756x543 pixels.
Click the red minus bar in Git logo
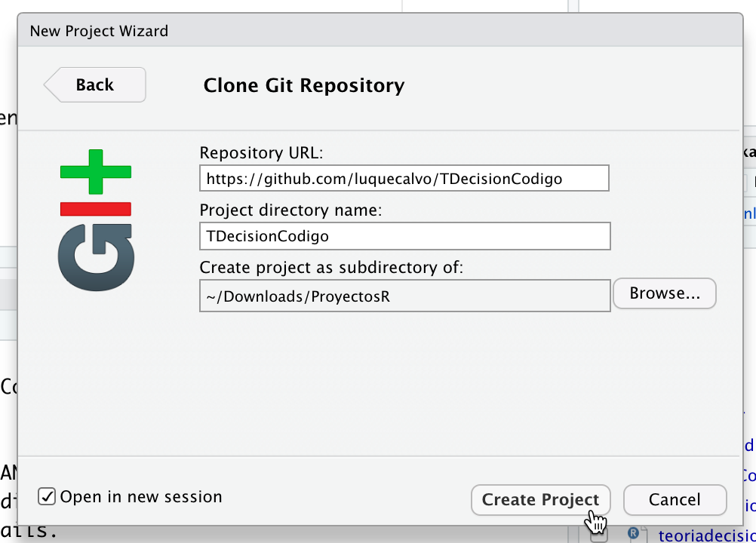click(96, 209)
